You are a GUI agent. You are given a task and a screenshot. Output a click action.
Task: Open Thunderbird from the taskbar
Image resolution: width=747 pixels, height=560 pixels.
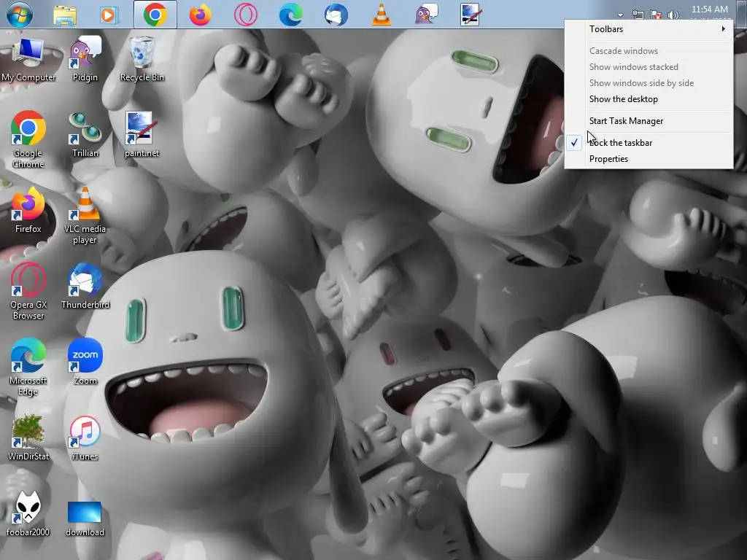[x=336, y=15]
